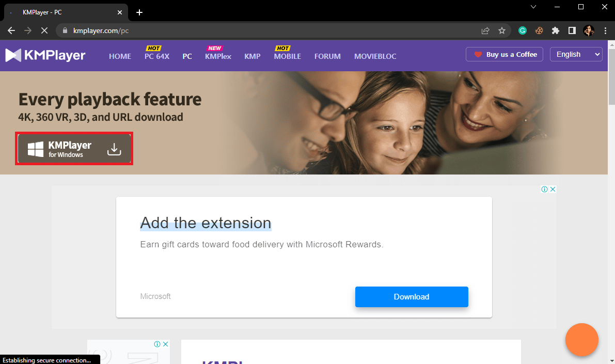Download KMPlayer for Windows
615x364 pixels.
[x=74, y=149]
